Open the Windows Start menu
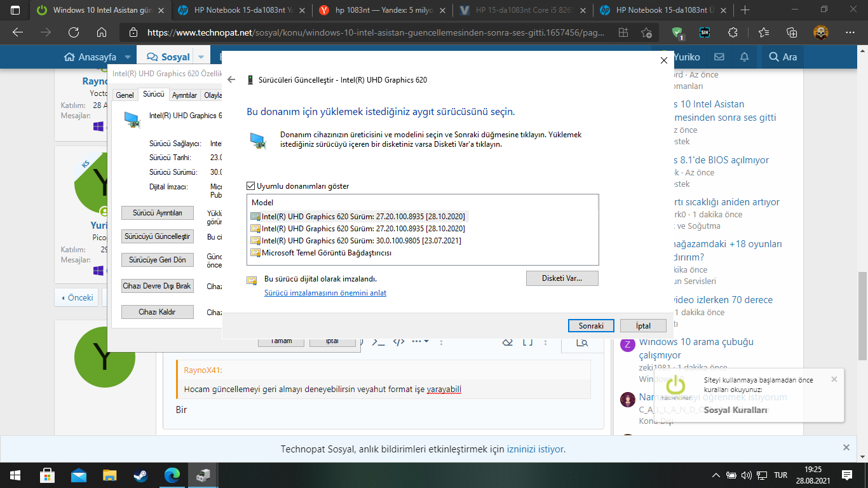The width and height of the screenshot is (868, 488). 15,475
